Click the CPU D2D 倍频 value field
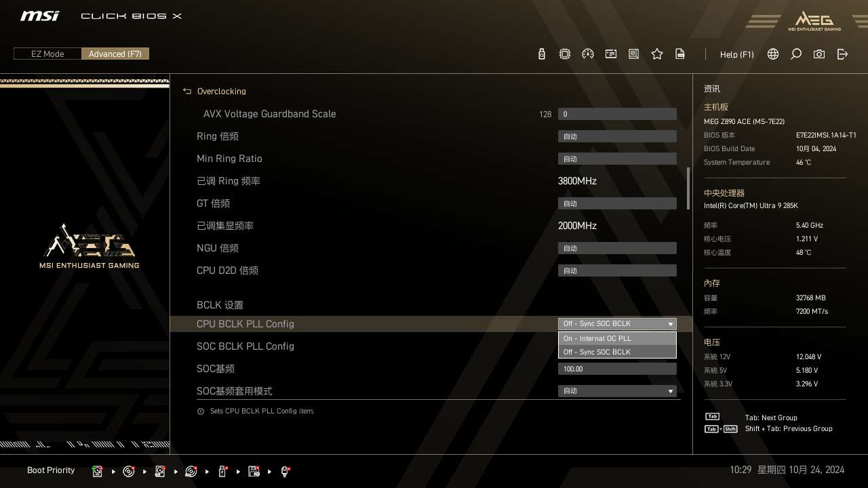868x488 pixels. [617, 270]
